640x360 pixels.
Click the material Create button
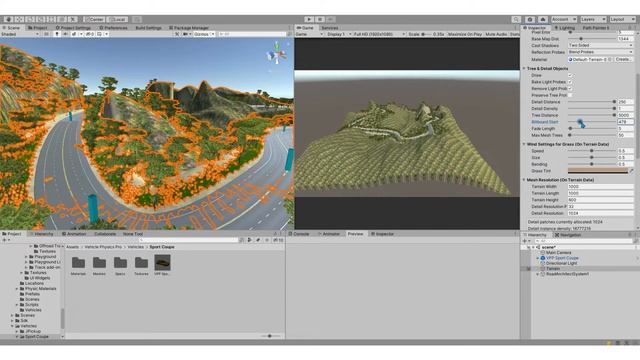623,59
